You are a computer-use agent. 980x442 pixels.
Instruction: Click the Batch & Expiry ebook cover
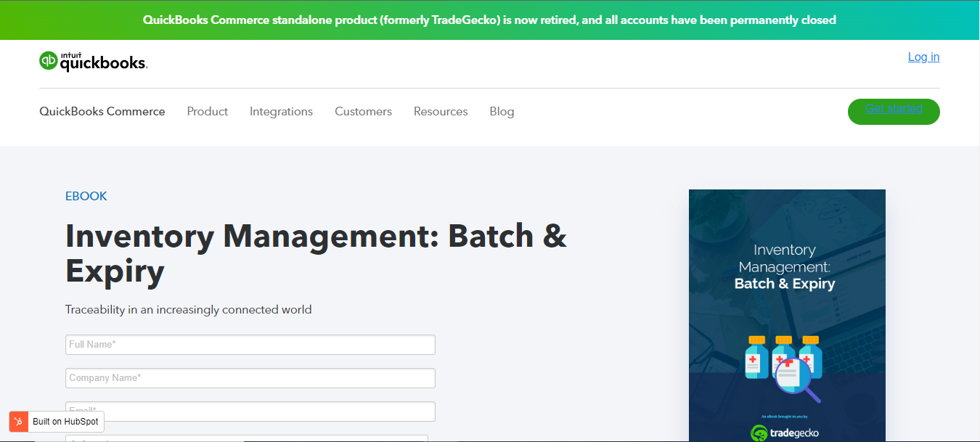point(787,316)
